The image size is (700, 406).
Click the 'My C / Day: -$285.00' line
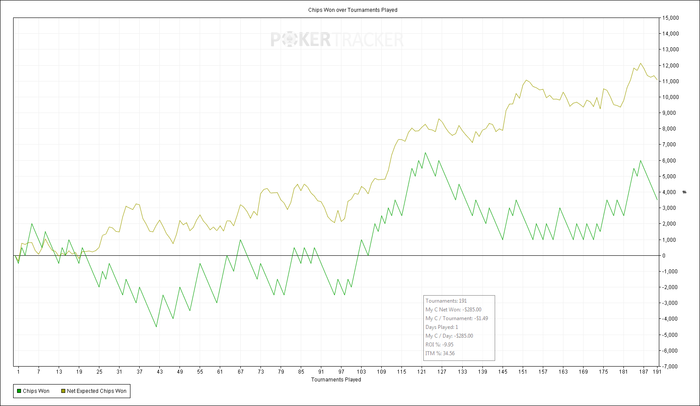[x=449, y=336]
